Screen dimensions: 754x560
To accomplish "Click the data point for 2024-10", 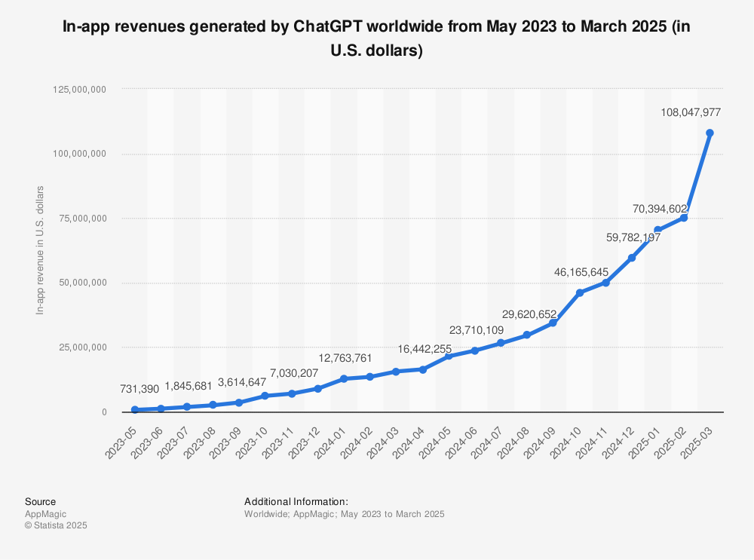I will [579, 292].
